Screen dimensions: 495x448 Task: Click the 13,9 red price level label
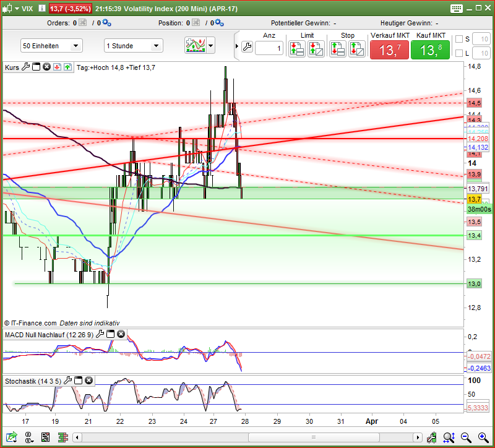coord(474,174)
